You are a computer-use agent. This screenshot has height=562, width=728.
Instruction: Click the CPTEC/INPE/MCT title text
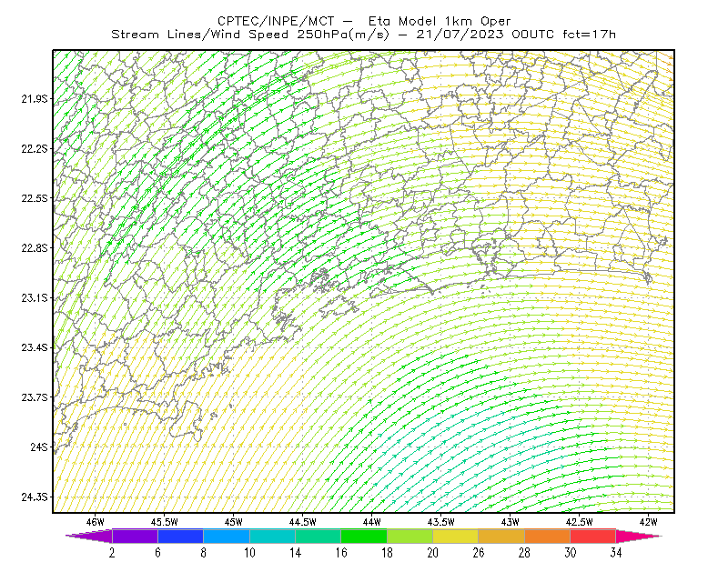click(x=276, y=21)
